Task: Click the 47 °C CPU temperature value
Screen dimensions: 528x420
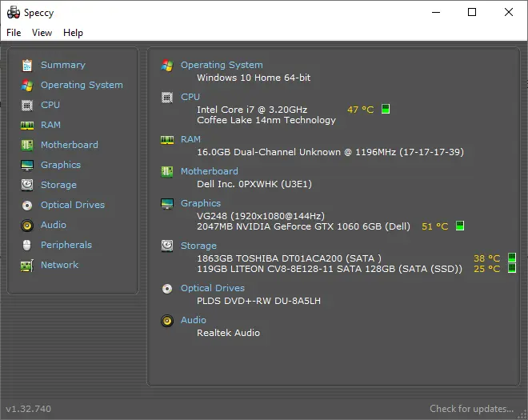Action: click(361, 110)
